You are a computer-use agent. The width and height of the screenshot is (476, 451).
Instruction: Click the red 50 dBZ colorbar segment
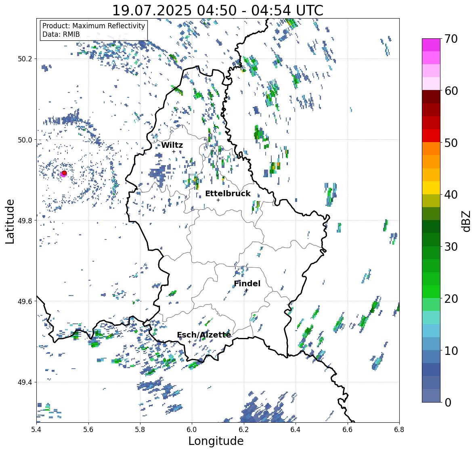(431, 136)
